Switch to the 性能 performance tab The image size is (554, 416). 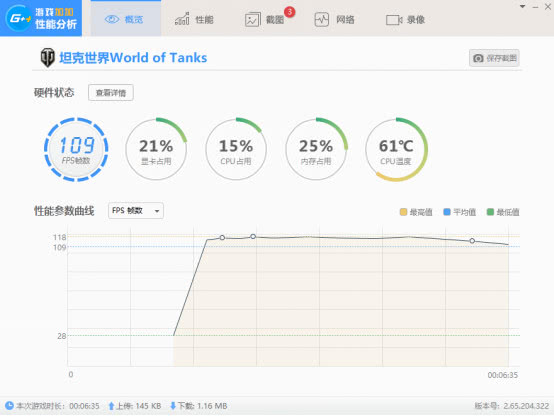(194, 19)
